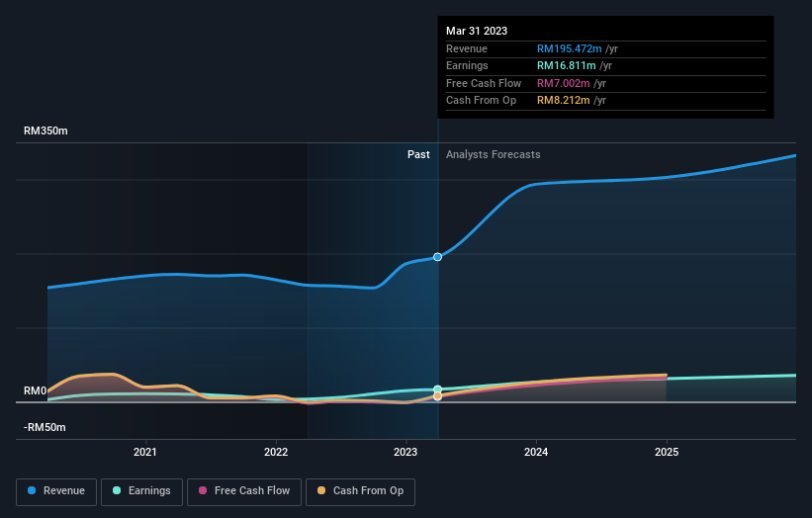
Task: Click the Revenue row label in tooltip
Action: pyautogui.click(x=467, y=48)
